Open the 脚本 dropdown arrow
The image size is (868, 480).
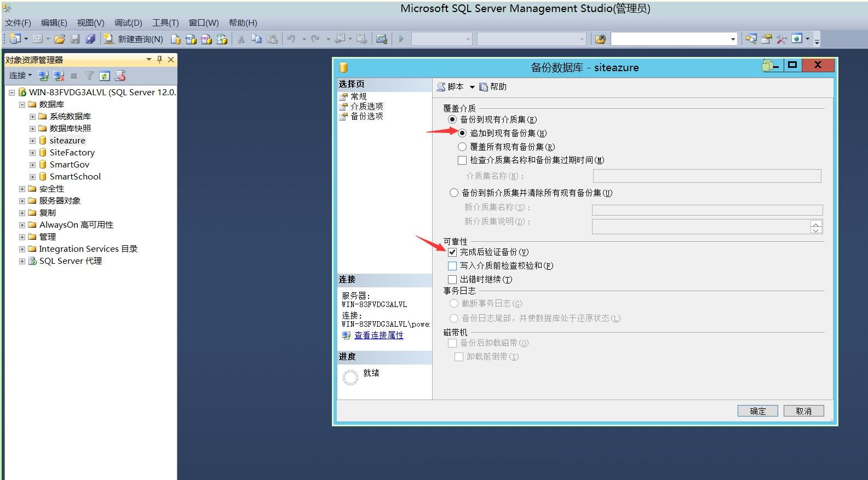472,87
